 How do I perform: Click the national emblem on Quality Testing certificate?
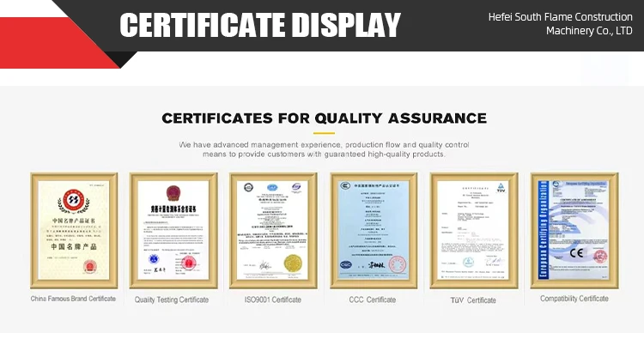171,192
